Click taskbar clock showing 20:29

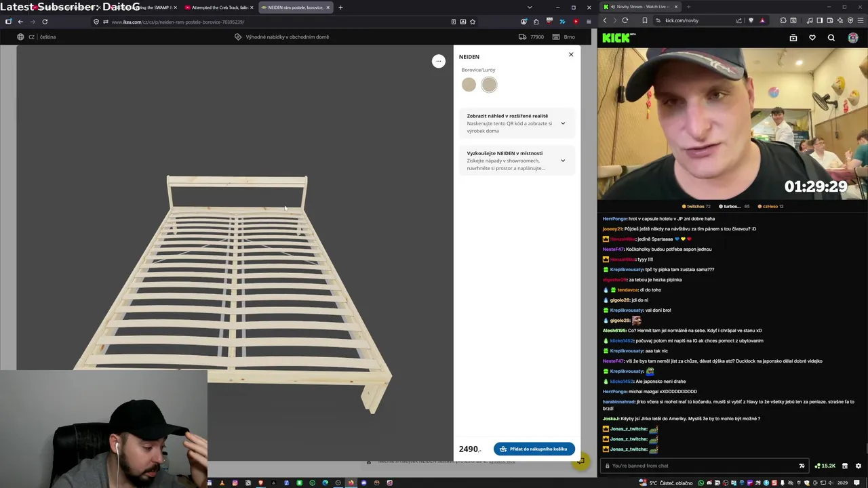click(843, 483)
